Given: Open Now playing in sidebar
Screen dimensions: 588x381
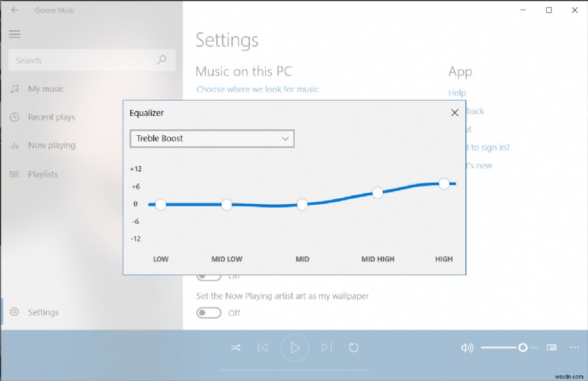Looking at the screenshot, I should click(51, 145).
